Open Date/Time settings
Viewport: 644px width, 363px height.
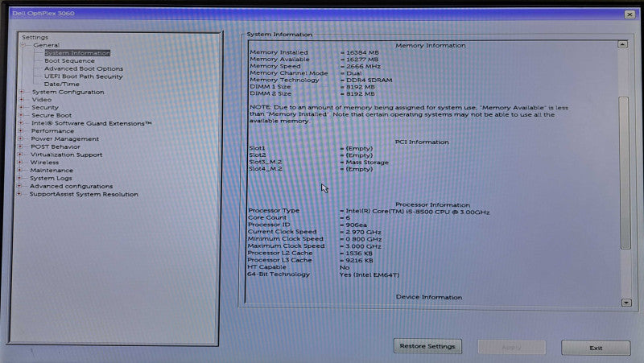pyautogui.click(x=62, y=85)
